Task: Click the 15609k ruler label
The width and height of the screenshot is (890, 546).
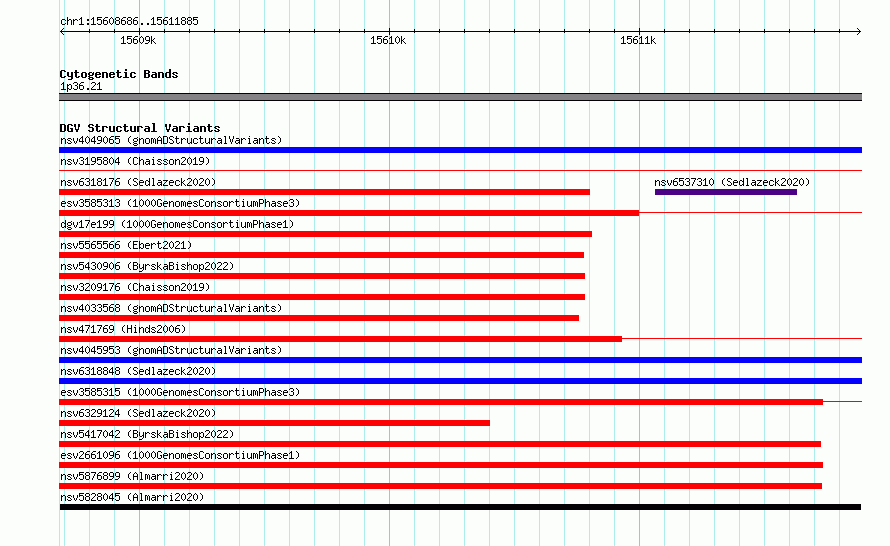Action: (x=138, y=40)
